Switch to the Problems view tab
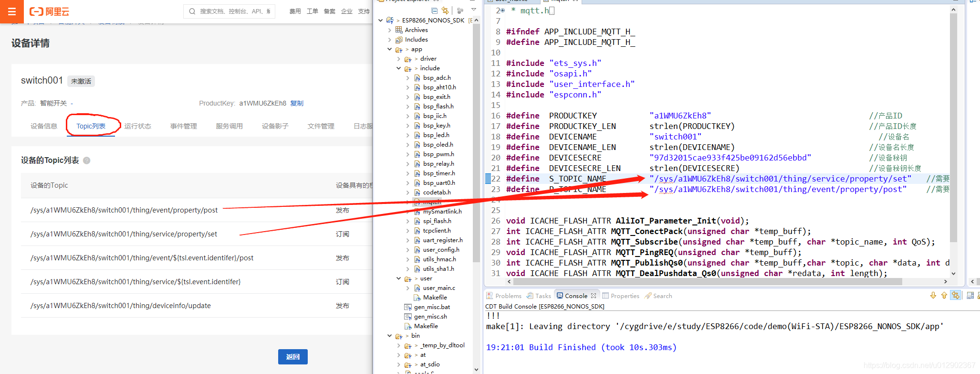This screenshot has width=980, height=374. click(504, 296)
